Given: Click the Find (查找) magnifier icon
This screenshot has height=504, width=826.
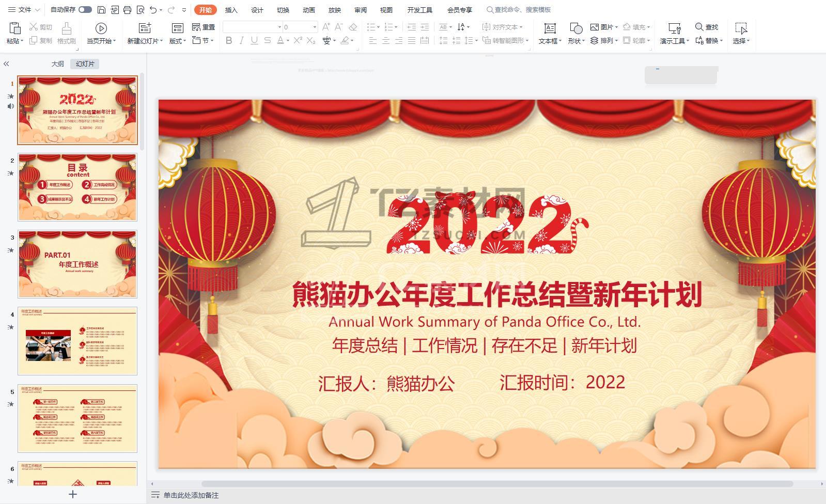Looking at the screenshot, I should point(699,27).
